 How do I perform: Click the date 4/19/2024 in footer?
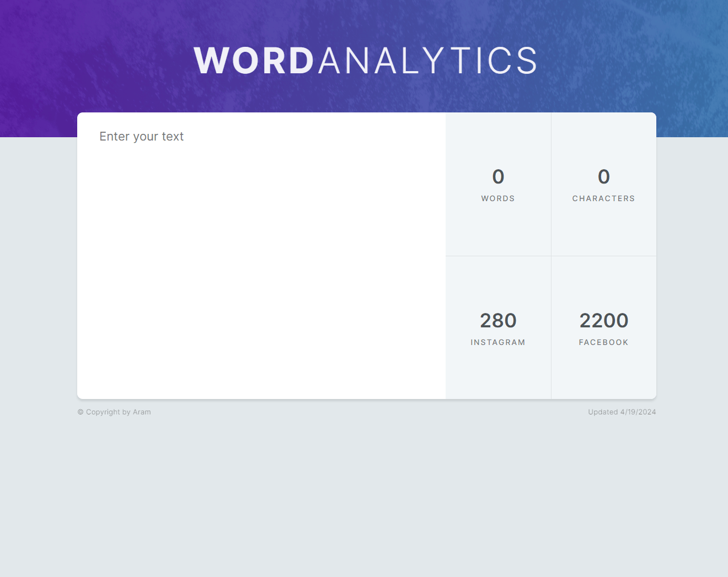(638, 412)
